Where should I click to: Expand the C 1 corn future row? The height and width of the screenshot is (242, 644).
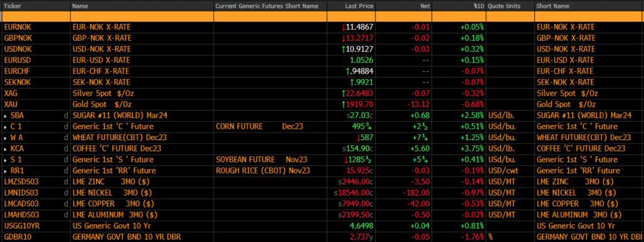[5, 126]
